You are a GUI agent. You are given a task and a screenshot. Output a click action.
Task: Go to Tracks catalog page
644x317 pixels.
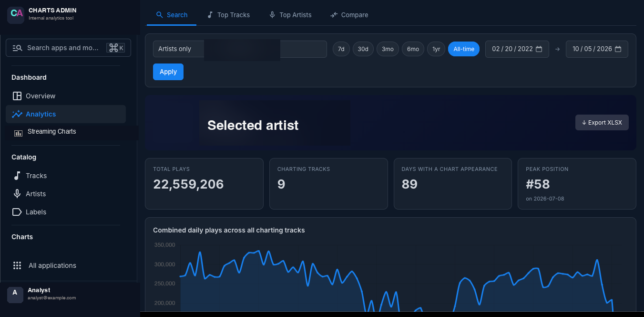[66, 176]
